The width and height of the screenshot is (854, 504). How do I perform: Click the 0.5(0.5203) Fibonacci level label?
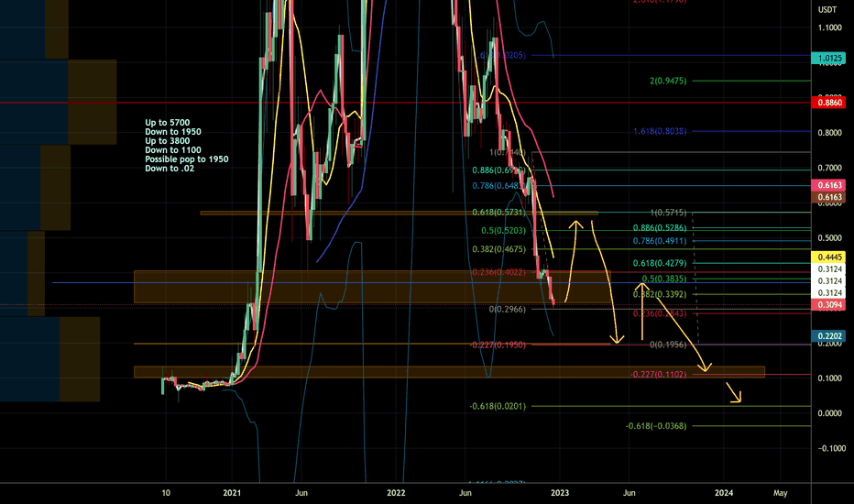(503, 231)
